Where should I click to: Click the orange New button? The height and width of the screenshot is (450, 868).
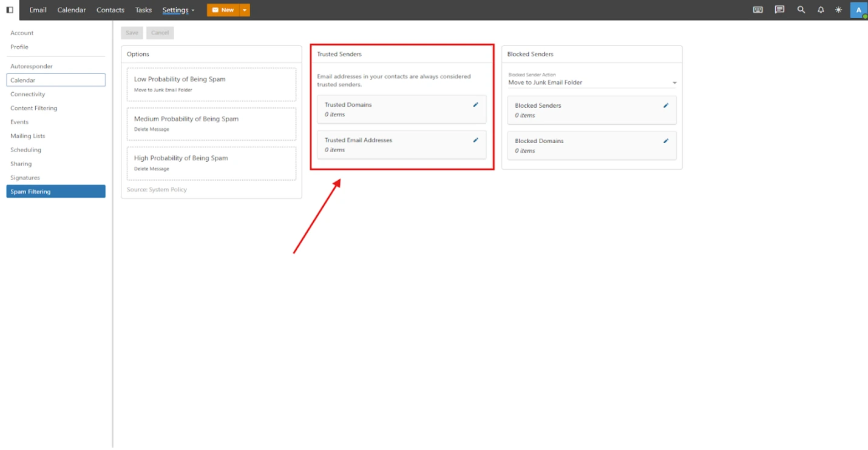(223, 10)
